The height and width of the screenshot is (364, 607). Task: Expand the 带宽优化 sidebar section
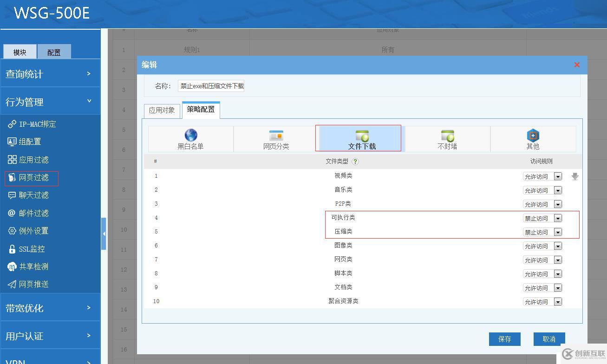pos(50,308)
